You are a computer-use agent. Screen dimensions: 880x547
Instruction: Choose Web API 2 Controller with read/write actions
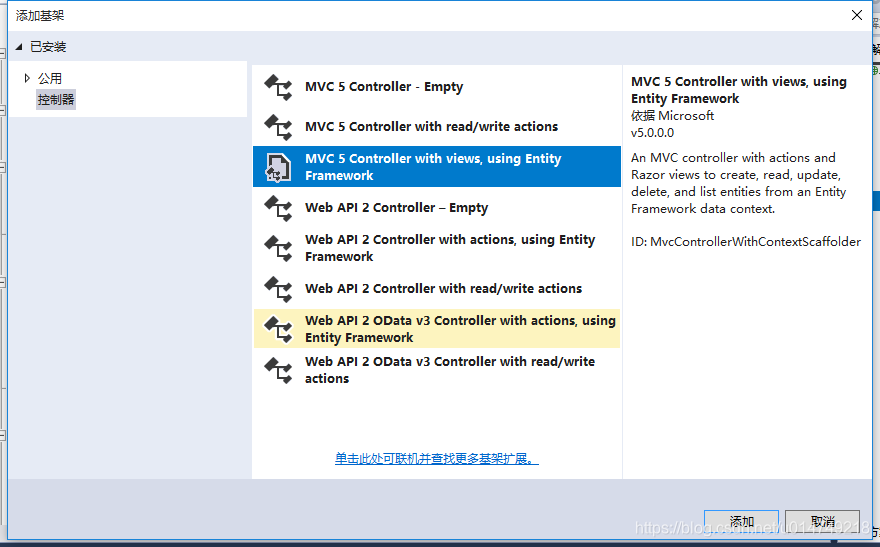[437, 289]
